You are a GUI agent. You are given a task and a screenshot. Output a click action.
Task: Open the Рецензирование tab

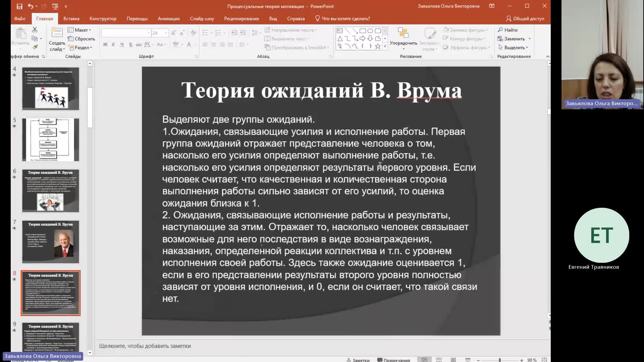tap(241, 18)
